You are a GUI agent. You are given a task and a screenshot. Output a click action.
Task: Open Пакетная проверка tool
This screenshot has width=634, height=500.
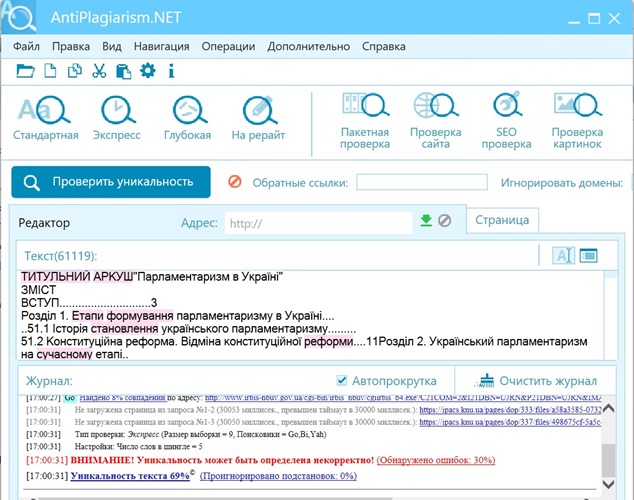coord(365,121)
